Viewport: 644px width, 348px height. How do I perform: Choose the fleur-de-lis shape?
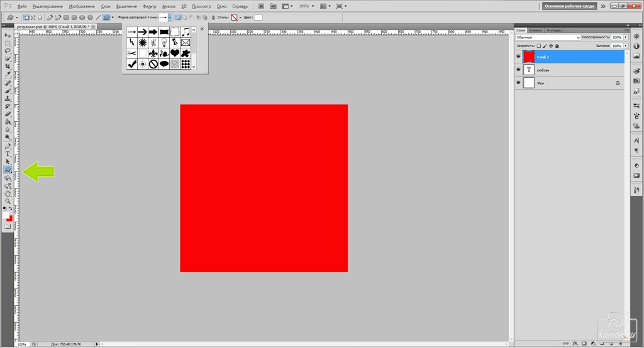pyautogui.click(x=153, y=53)
